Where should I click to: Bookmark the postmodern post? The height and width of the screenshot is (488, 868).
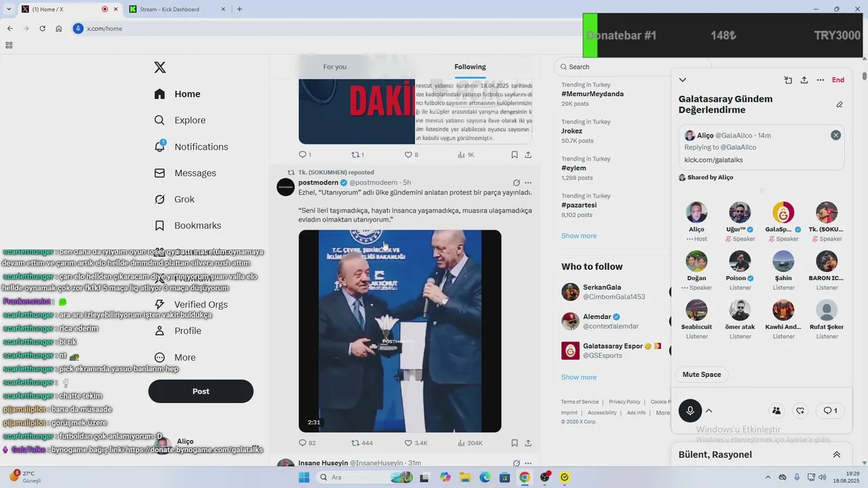(x=515, y=443)
